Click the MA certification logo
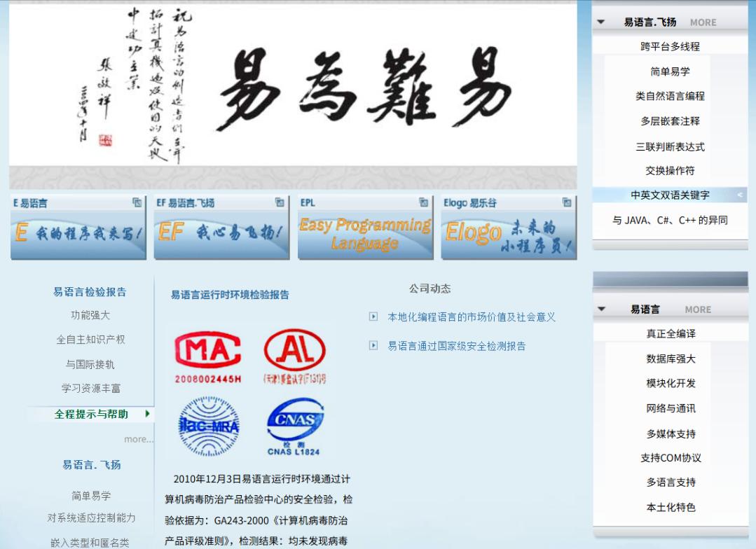Viewport: 756px width, 549px height. point(208,357)
